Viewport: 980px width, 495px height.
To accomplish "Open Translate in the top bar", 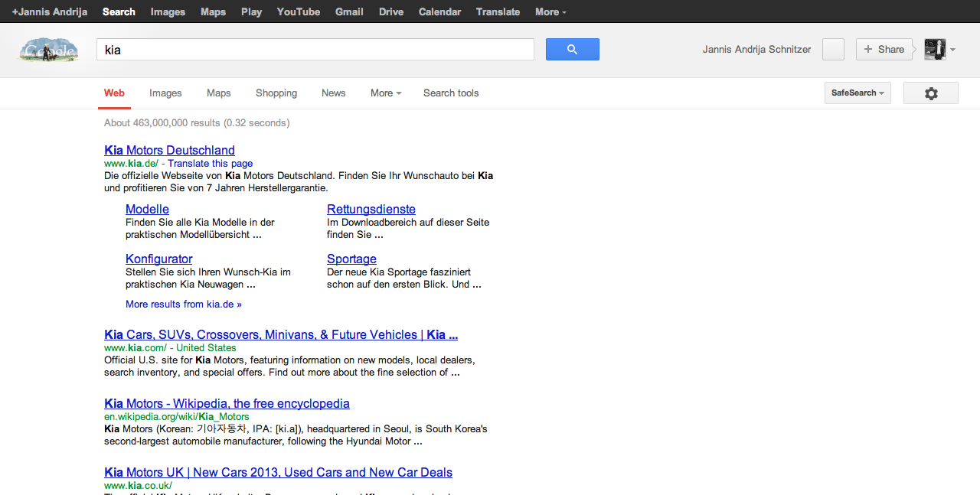I will tap(498, 11).
